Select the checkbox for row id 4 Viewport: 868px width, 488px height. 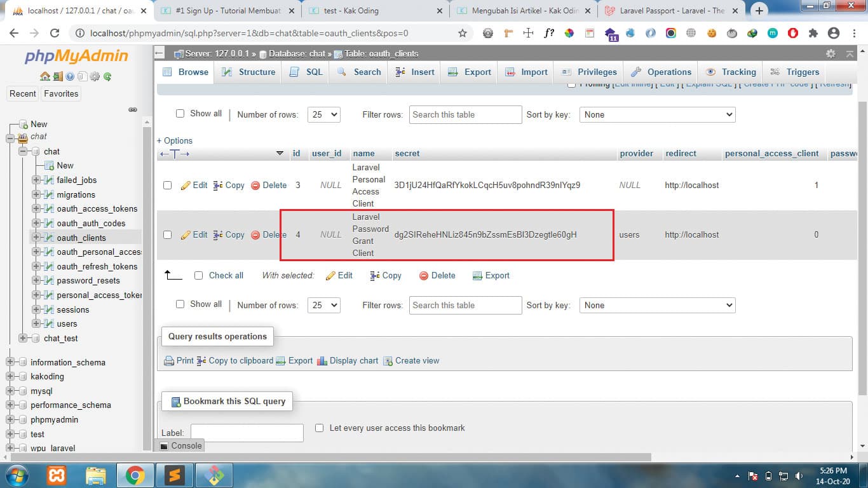[x=167, y=234]
